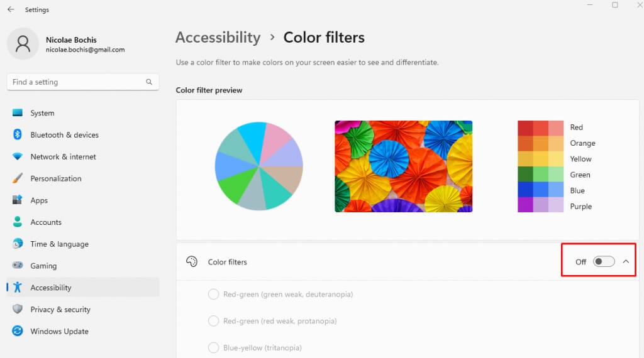Screen dimensions: 644x358
Task: Click the dark red swatch beside Red
Action: (x=525, y=127)
